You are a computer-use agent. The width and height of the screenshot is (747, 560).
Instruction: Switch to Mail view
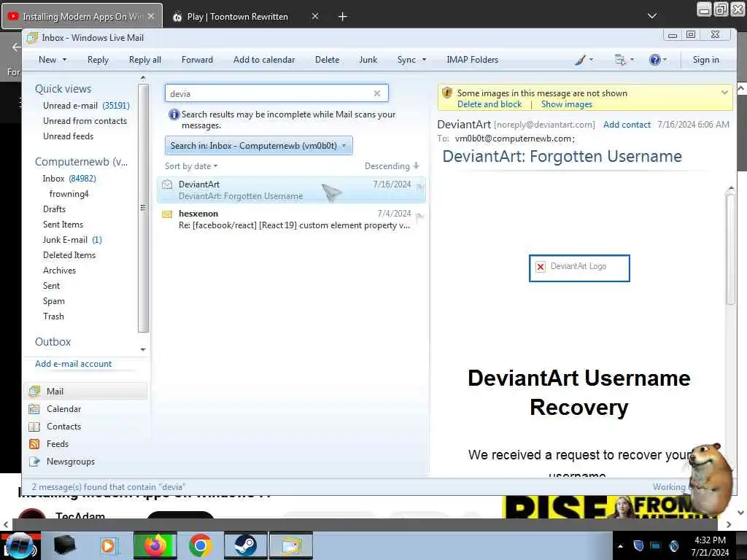tap(85, 392)
